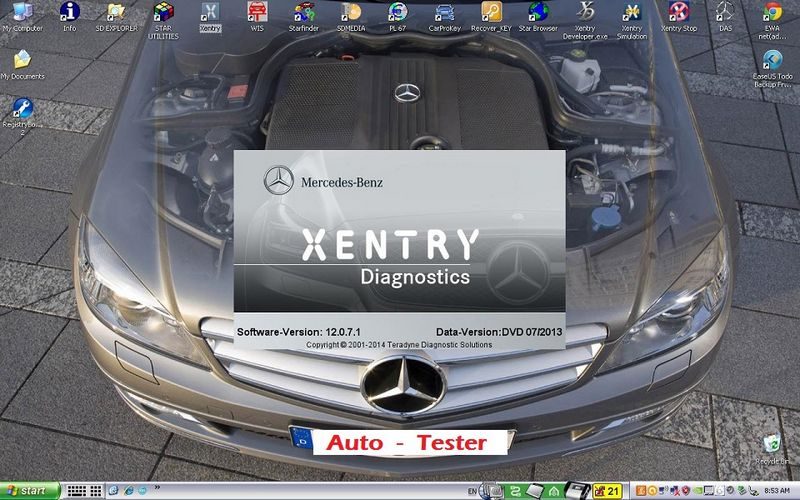The width and height of the screenshot is (800, 500).
Task: Open the Registry shortcut icon
Action: click(x=22, y=116)
